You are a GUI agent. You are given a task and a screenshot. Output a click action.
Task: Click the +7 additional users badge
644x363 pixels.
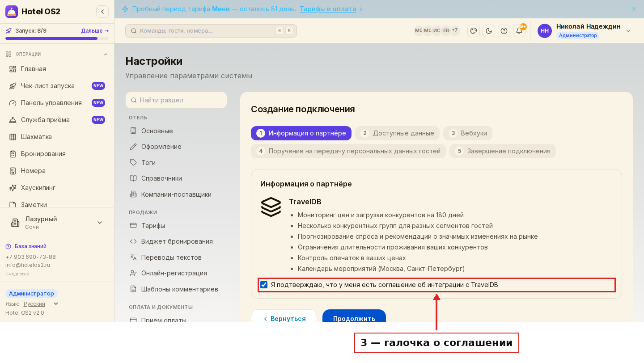(455, 31)
